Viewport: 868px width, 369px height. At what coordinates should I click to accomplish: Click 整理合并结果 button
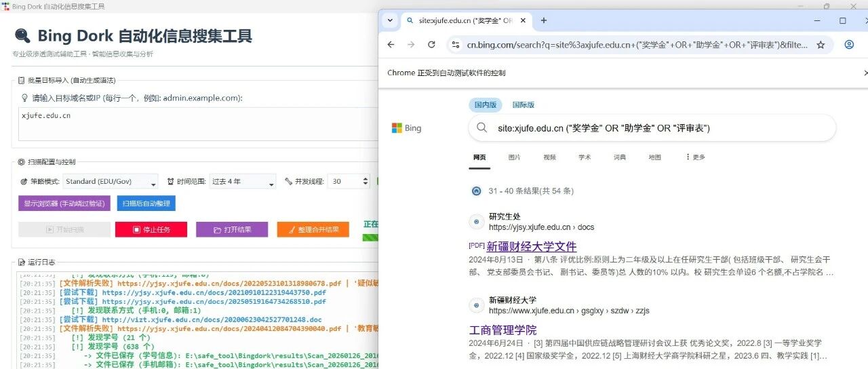tap(313, 229)
